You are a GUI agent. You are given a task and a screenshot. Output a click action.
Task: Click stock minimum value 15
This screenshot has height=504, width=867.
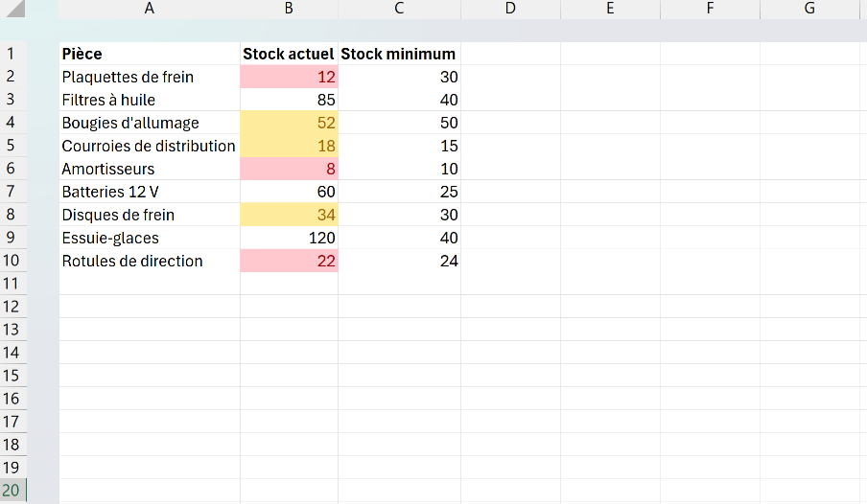tap(399, 146)
